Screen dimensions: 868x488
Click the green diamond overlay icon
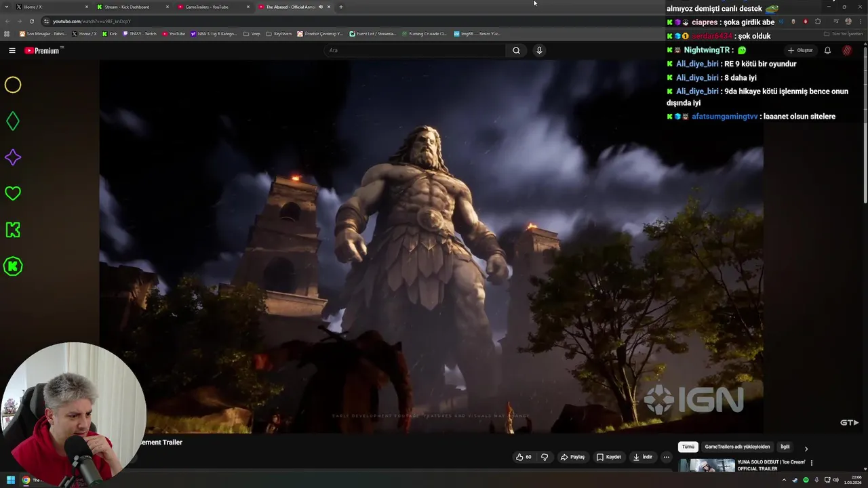(x=13, y=121)
